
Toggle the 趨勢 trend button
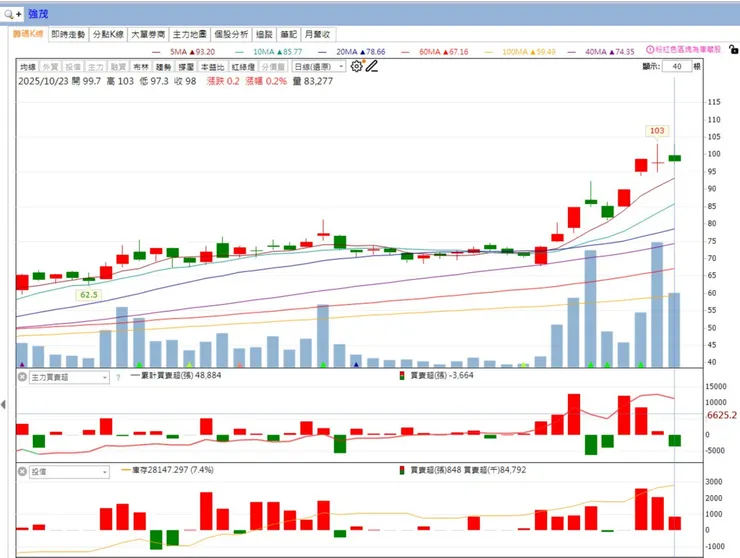(163, 67)
